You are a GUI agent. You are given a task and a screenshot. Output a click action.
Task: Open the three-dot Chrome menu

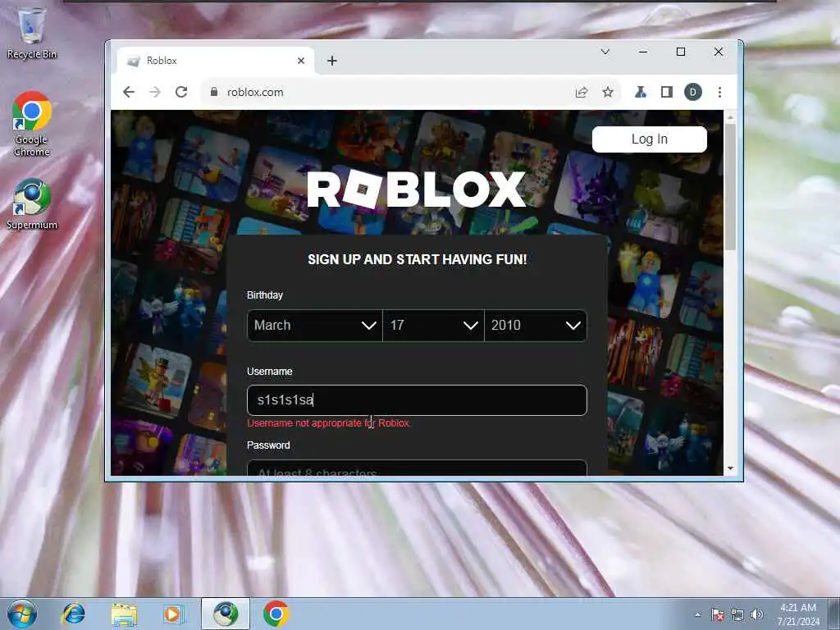point(719,92)
